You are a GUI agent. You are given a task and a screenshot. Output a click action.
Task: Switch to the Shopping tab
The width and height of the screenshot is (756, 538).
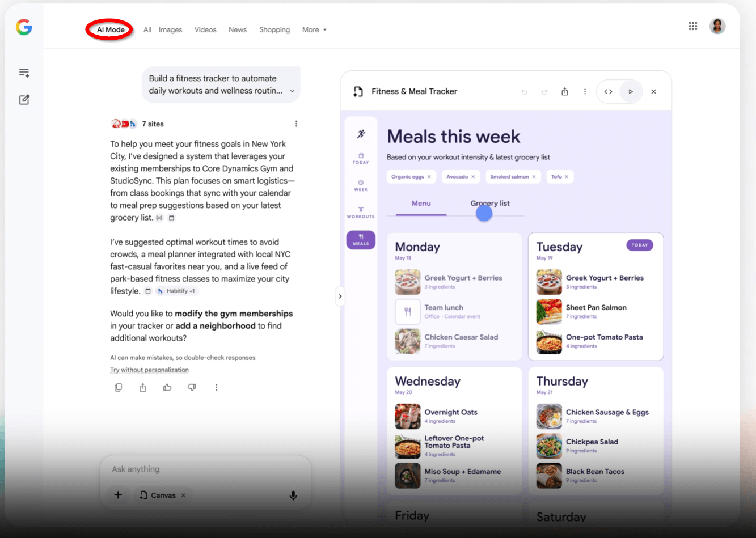pos(274,30)
